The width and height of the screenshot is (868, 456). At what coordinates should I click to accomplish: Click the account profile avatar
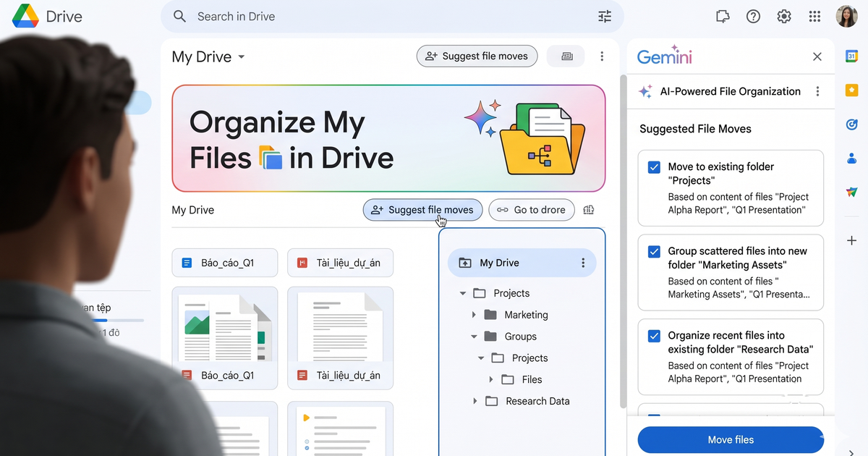(x=846, y=16)
